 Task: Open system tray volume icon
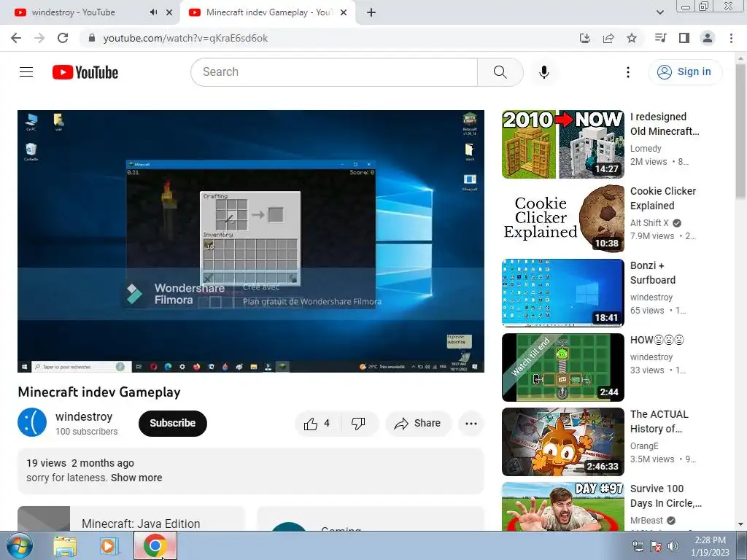pos(673,546)
